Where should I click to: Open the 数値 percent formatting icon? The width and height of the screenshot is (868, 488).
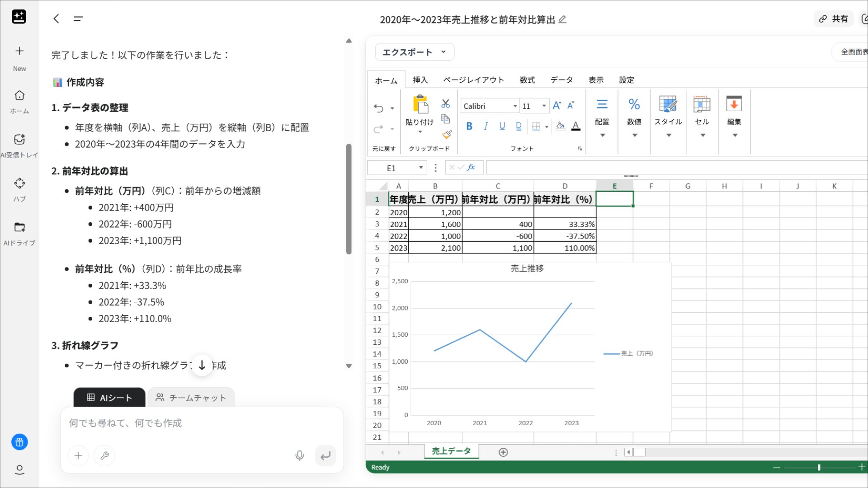coord(634,105)
